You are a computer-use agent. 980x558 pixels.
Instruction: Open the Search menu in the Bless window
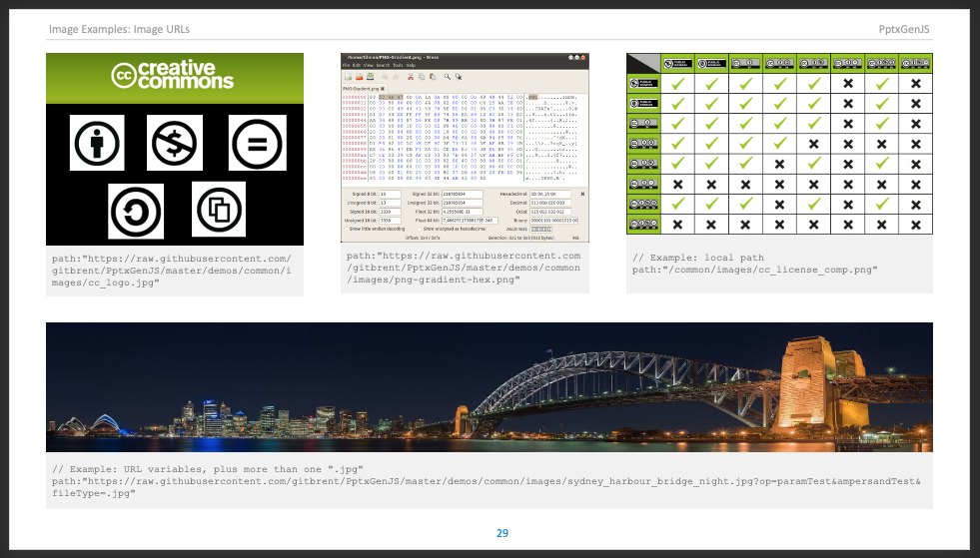[383, 65]
